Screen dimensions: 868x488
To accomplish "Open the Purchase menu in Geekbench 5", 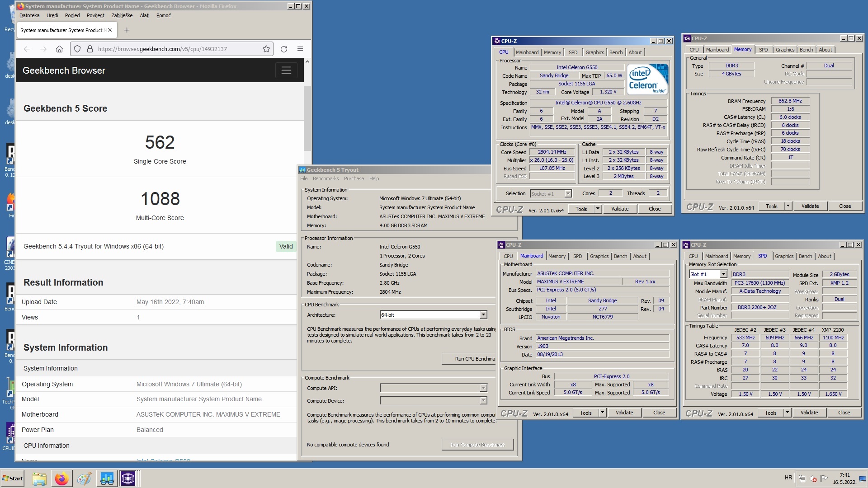I will pos(354,178).
